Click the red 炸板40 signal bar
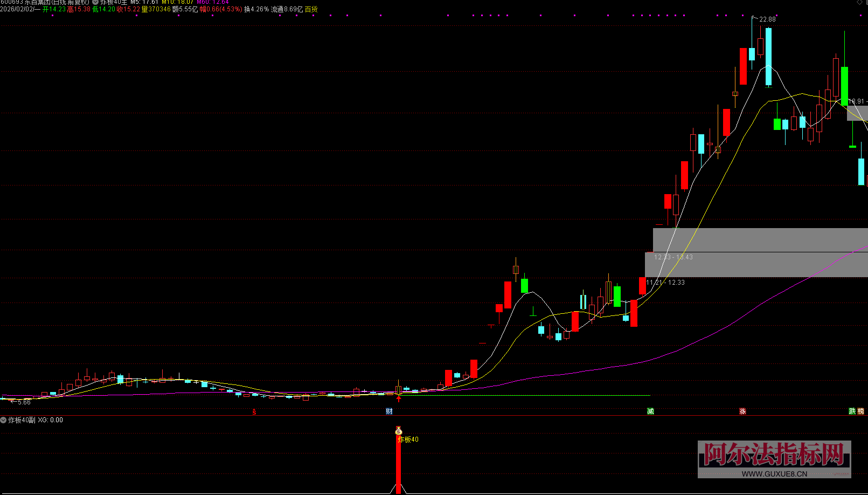The width and height of the screenshot is (868, 495). pyautogui.click(x=398, y=464)
